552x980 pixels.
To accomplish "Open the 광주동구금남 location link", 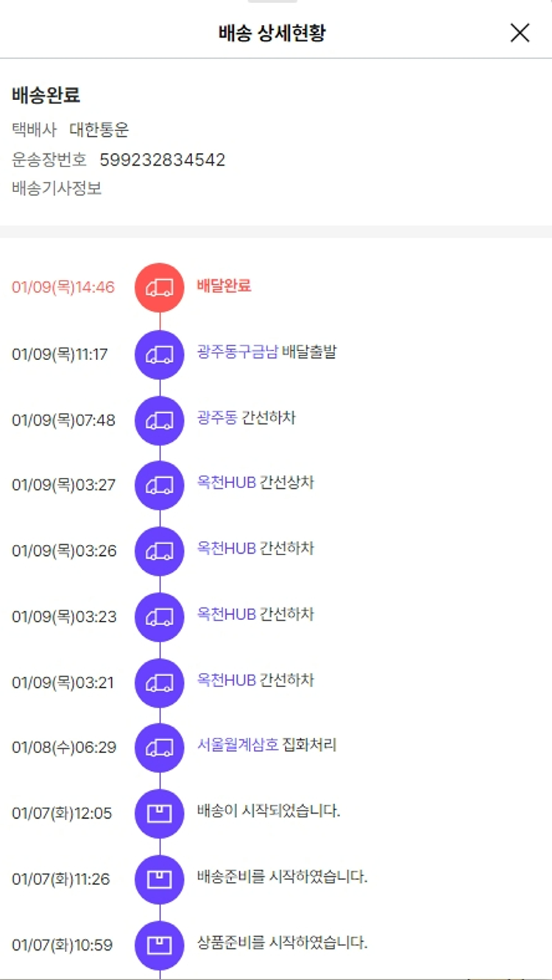I will 237,352.
